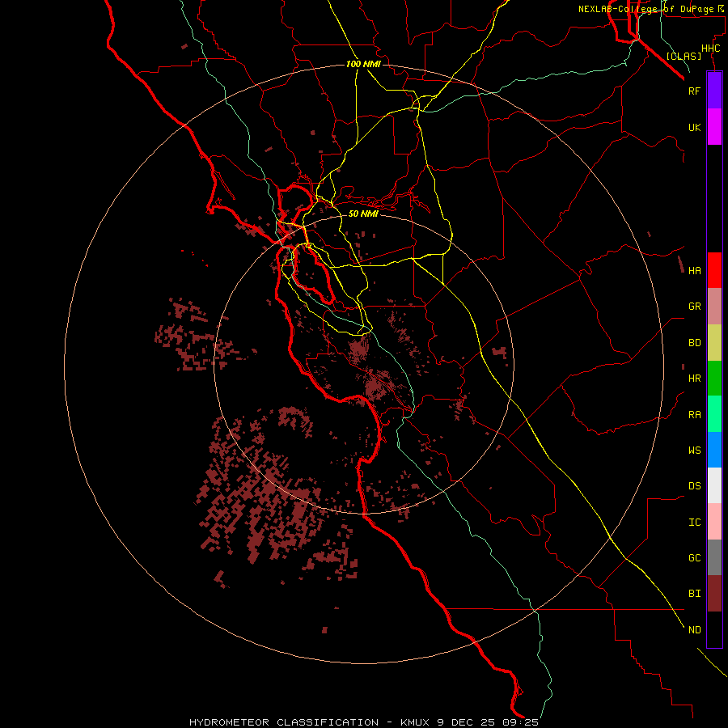728x728 pixels.
Task: Click the DS legend label
Action: [694, 486]
